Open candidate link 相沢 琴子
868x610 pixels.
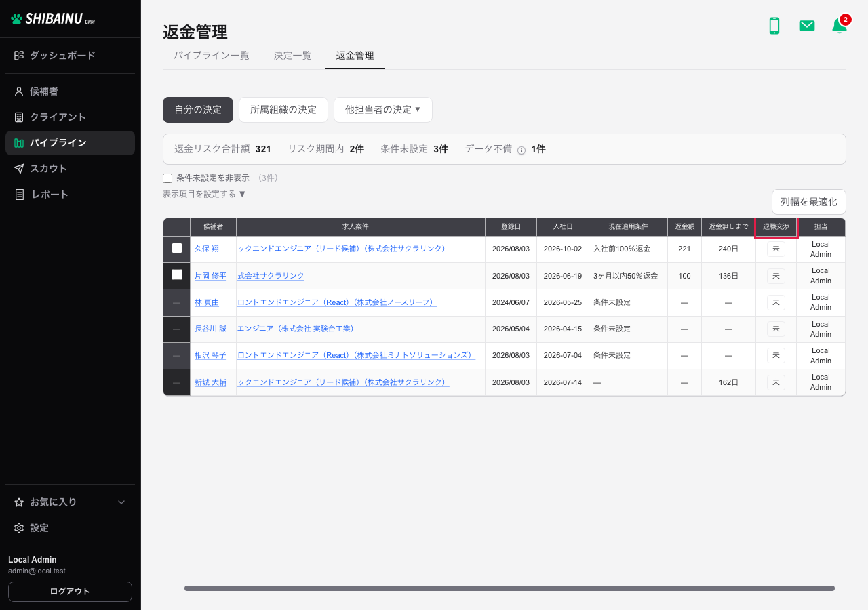tap(211, 355)
